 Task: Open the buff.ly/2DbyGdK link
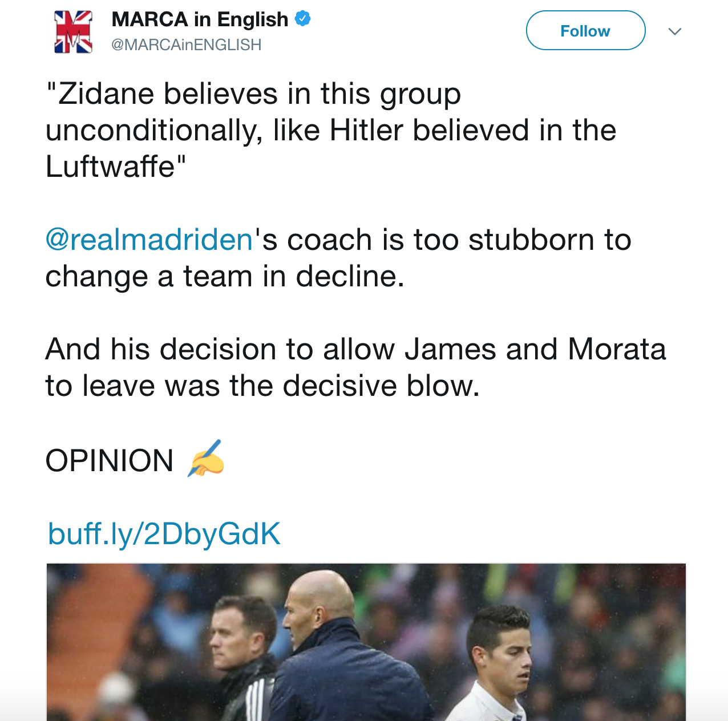(x=164, y=534)
